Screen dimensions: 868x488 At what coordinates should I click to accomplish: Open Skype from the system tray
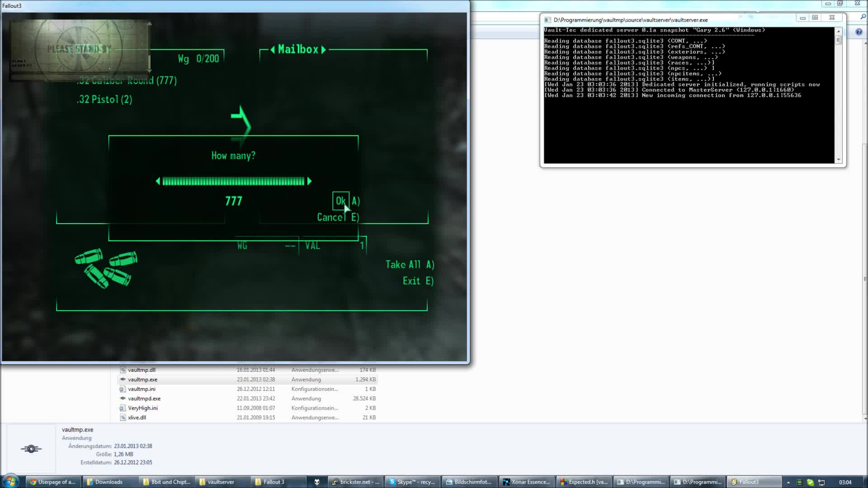pyautogui.click(x=810, y=482)
